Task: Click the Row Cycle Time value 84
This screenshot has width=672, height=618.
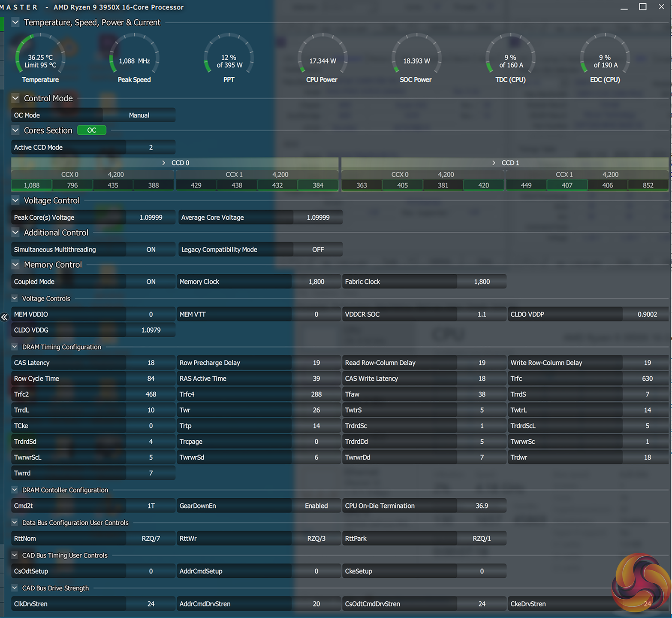Action: (x=151, y=379)
